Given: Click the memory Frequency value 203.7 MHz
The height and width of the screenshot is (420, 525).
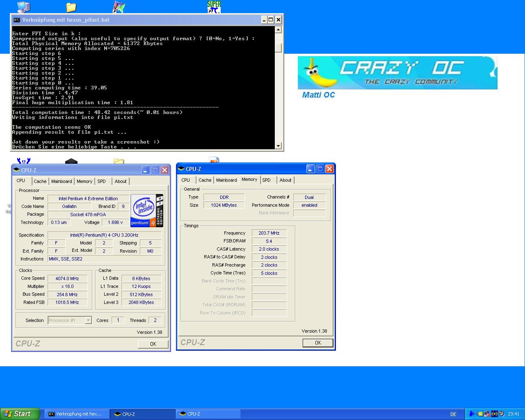Looking at the screenshot, I should (x=269, y=233).
